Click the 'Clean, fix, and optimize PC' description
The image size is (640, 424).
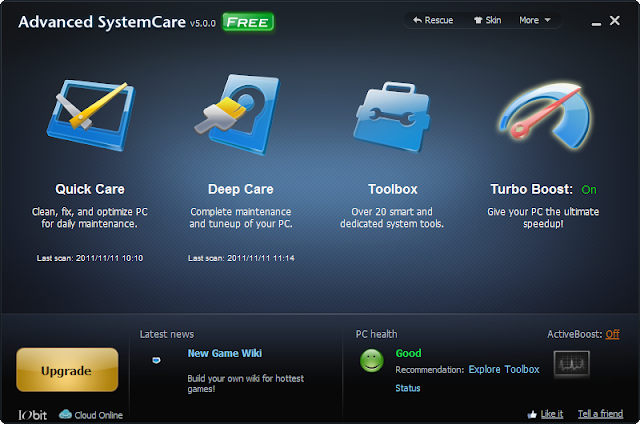click(90, 218)
